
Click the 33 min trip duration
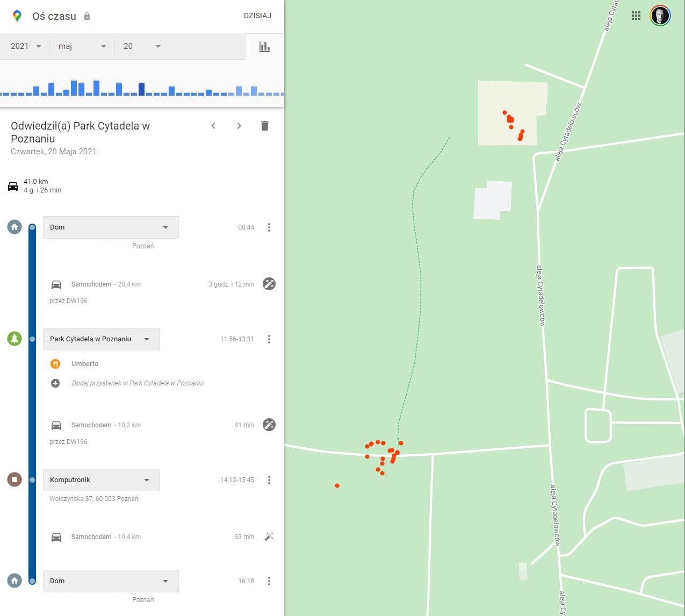(x=244, y=537)
